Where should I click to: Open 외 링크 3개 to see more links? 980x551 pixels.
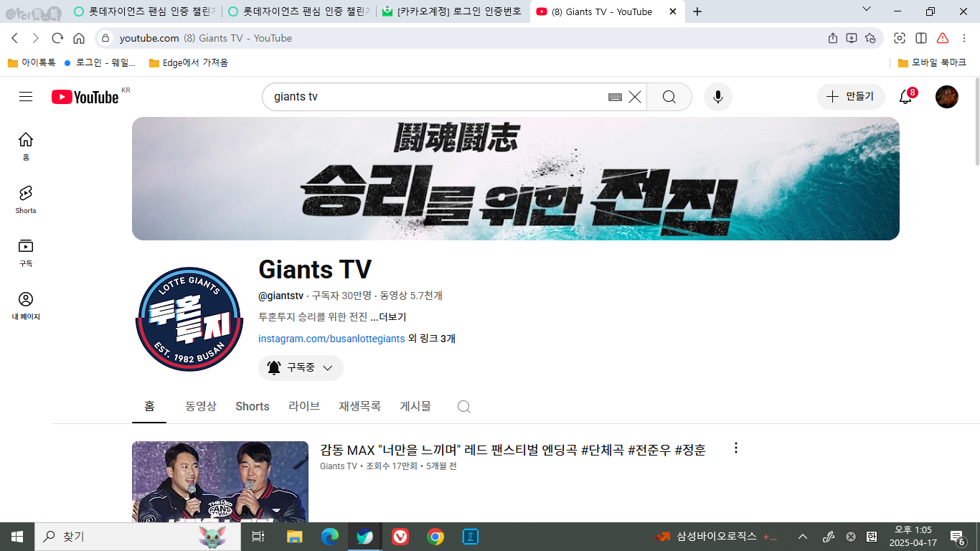tap(432, 339)
